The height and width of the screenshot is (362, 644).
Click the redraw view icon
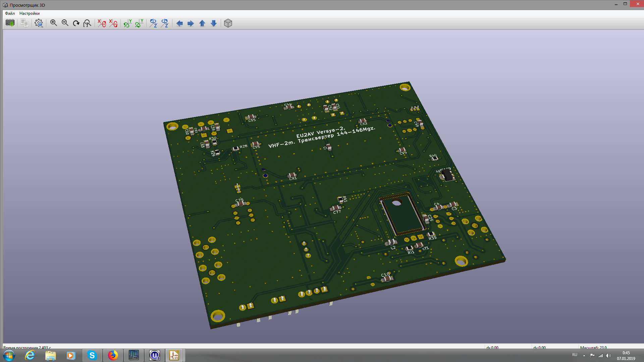pyautogui.click(x=76, y=23)
